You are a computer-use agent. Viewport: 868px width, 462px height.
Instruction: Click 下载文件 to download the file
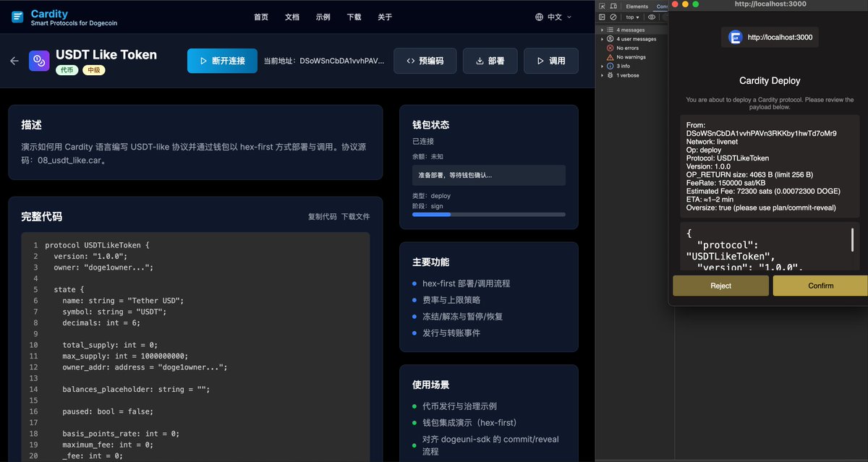point(355,216)
